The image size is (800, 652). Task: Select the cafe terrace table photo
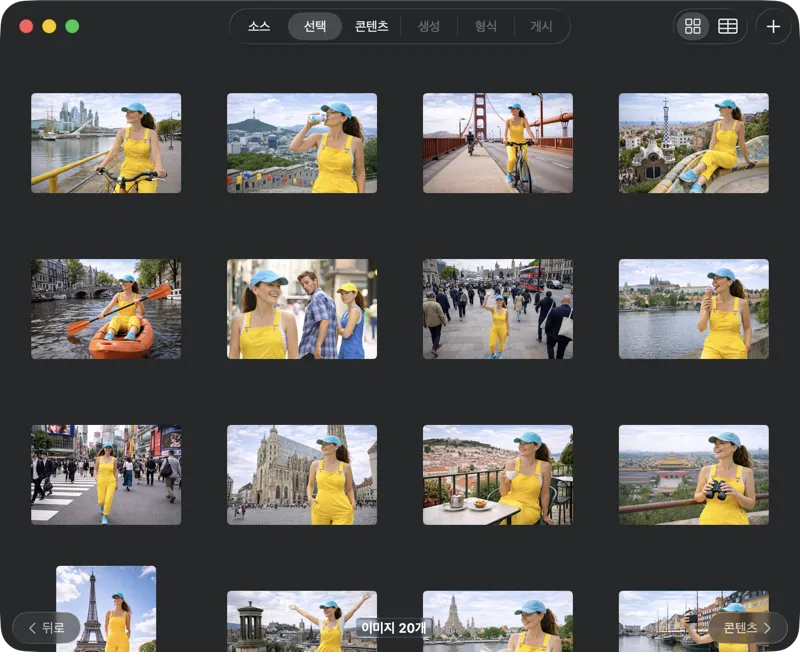pos(497,475)
